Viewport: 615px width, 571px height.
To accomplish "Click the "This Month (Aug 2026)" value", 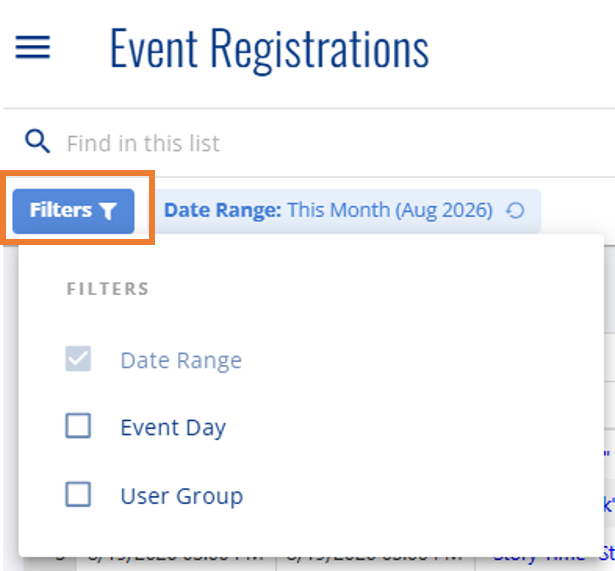I will pos(390,211).
